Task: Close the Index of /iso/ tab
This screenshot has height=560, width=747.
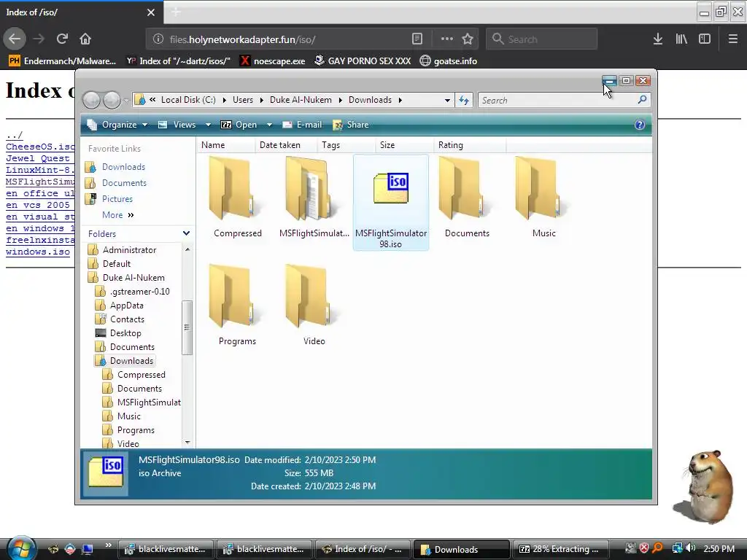Action: 150,12
